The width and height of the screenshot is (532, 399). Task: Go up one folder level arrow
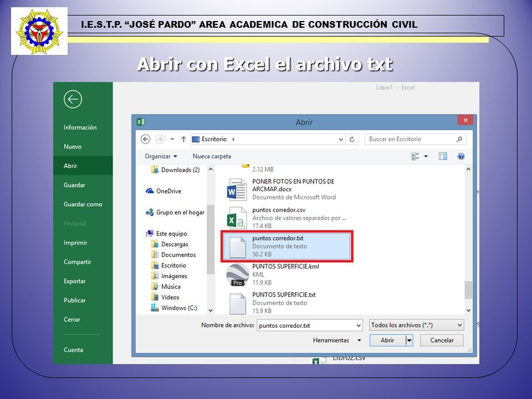(x=183, y=139)
